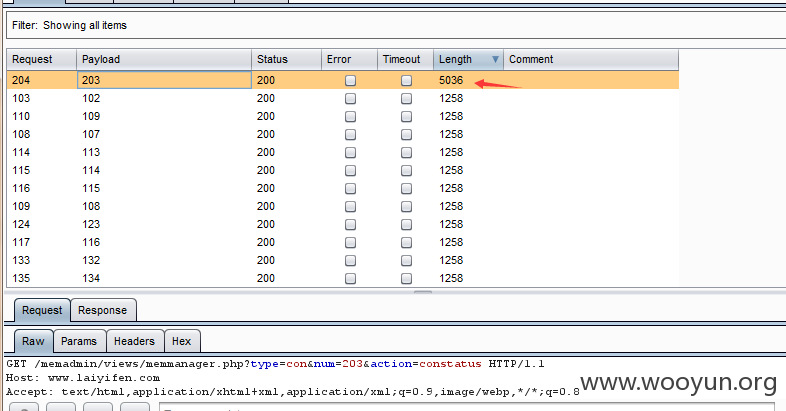Select the highlighted request 204 cell
This screenshot has height=411, width=786.
[x=42, y=80]
